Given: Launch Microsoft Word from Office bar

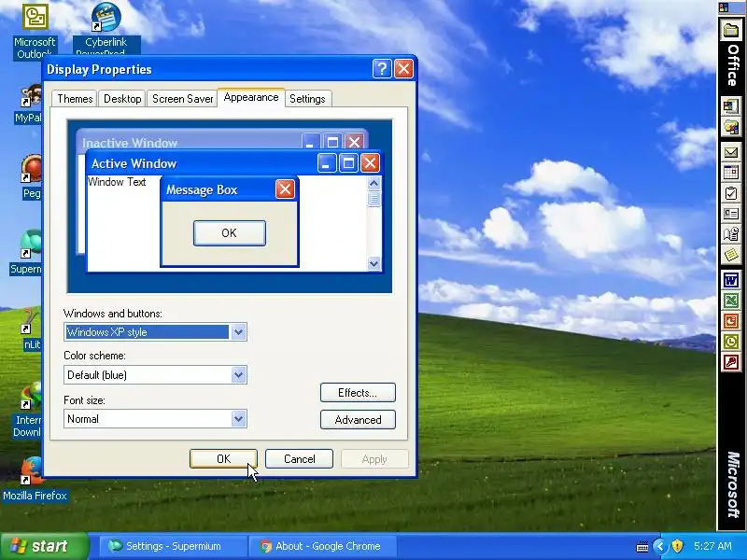Looking at the screenshot, I should tap(731, 280).
